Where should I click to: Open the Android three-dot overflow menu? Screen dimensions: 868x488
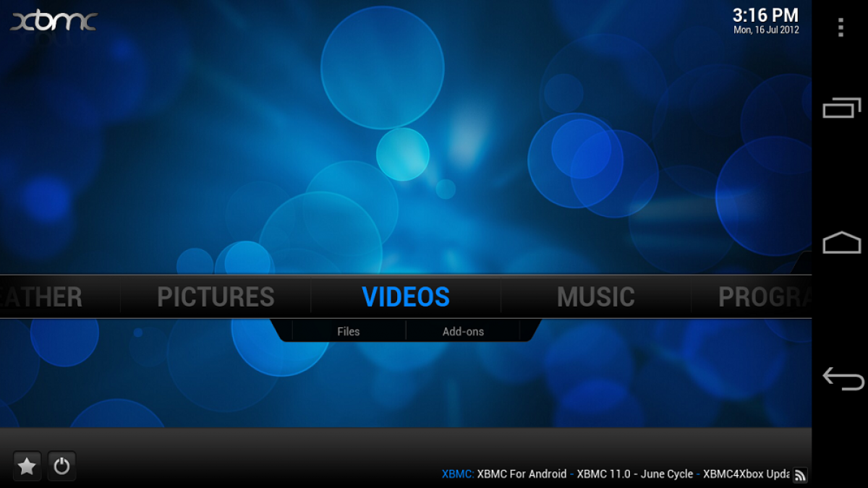click(x=840, y=27)
